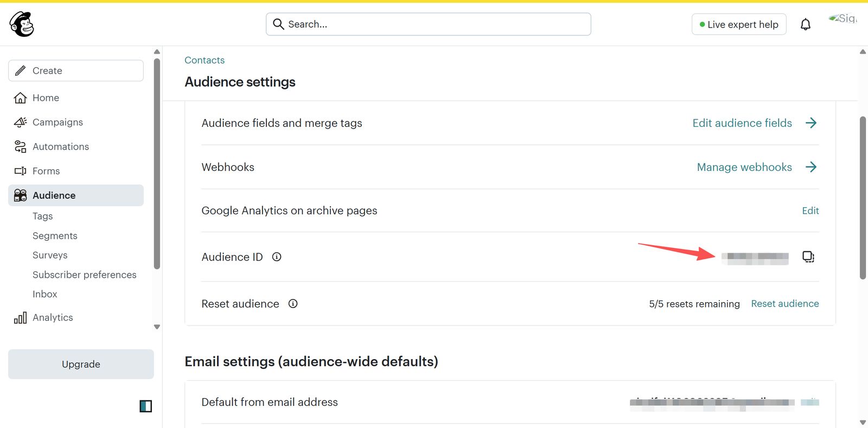Click the Reset audience link
The width and height of the screenshot is (868, 428).
pyautogui.click(x=785, y=304)
